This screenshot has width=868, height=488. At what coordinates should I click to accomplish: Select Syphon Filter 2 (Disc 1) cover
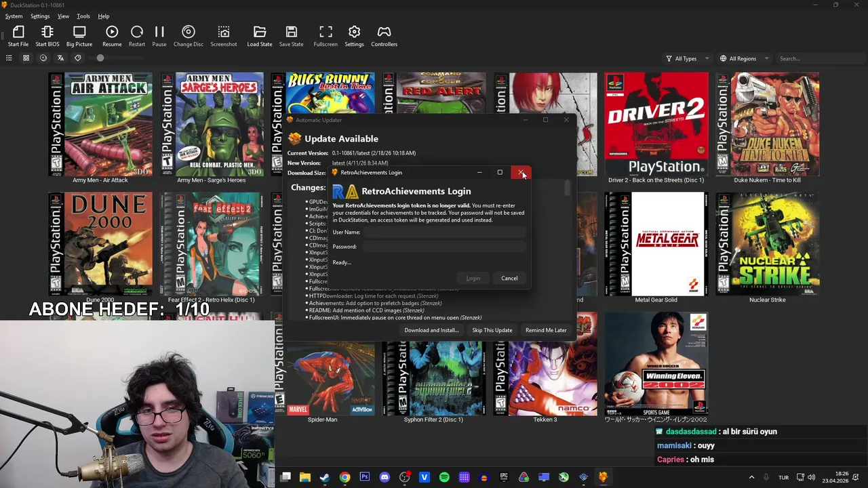(x=434, y=378)
